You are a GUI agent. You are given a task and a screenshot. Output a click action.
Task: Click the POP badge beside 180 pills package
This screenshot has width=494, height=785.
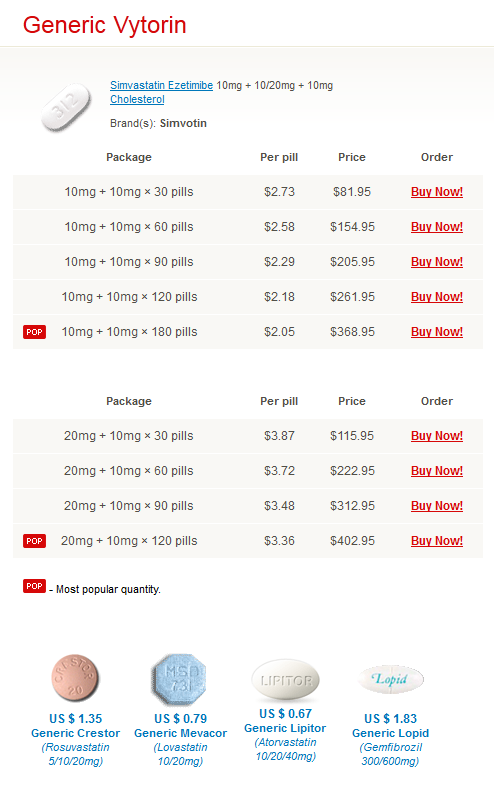[x=35, y=332]
